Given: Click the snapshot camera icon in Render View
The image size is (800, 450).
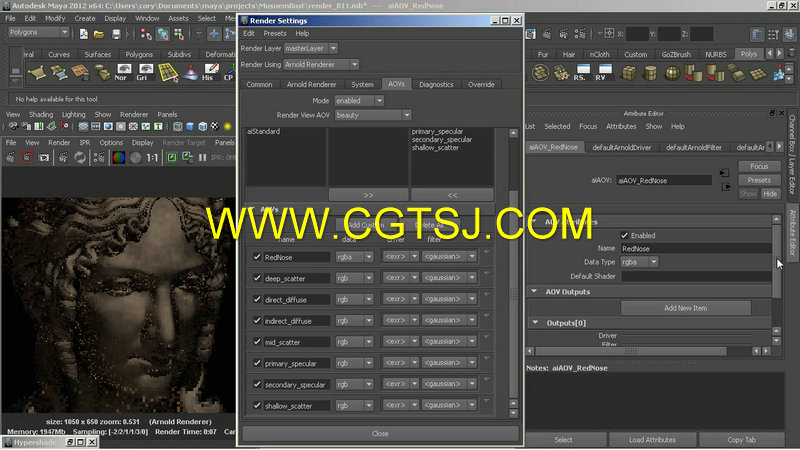Looking at the screenshot, I should pyautogui.click(x=44, y=158).
